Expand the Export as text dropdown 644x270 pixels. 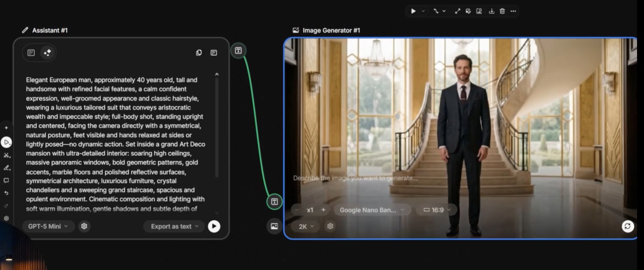pos(174,226)
